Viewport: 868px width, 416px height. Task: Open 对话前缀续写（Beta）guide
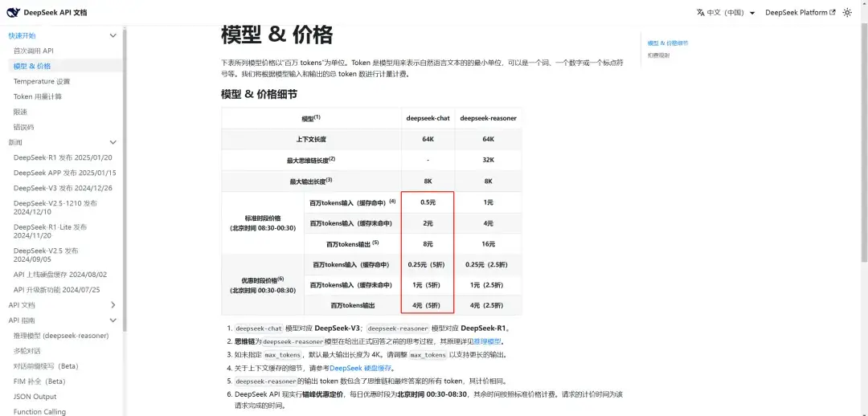(46, 366)
